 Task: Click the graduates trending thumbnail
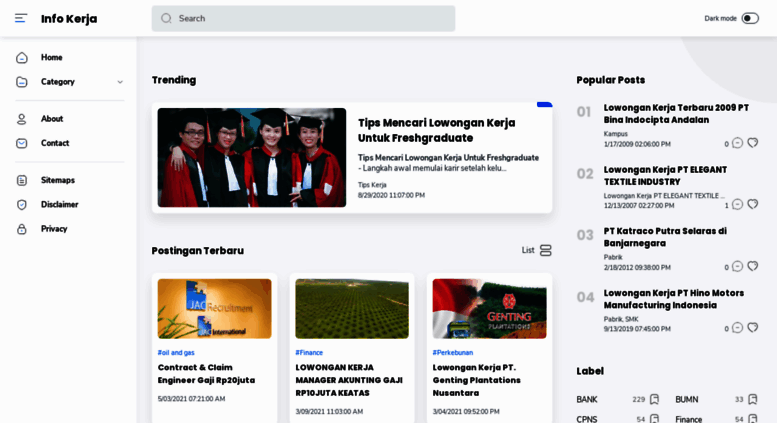click(x=252, y=158)
